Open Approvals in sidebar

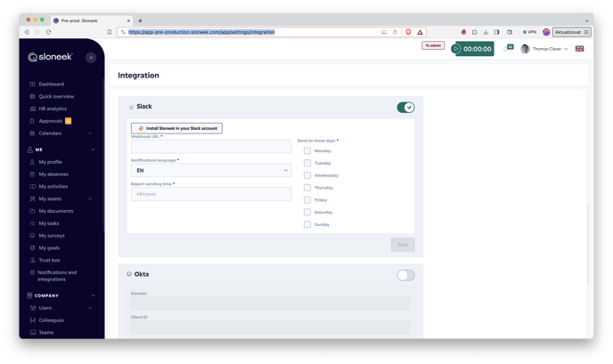(x=51, y=121)
